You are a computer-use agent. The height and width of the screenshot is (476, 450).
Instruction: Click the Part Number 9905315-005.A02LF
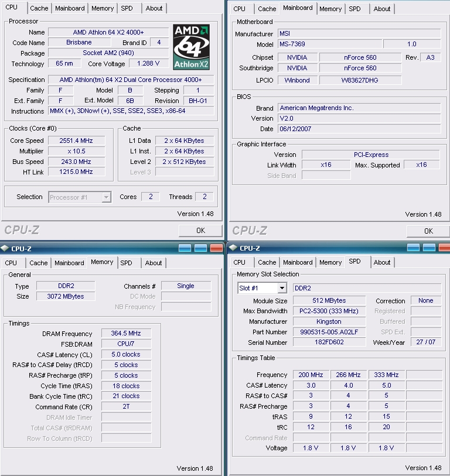(x=329, y=332)
